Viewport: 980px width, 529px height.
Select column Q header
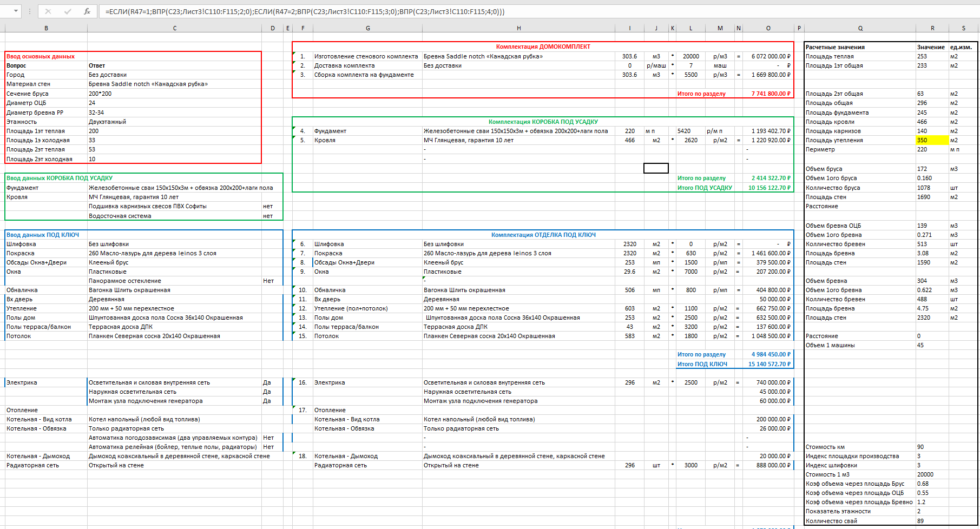[860, 28]
